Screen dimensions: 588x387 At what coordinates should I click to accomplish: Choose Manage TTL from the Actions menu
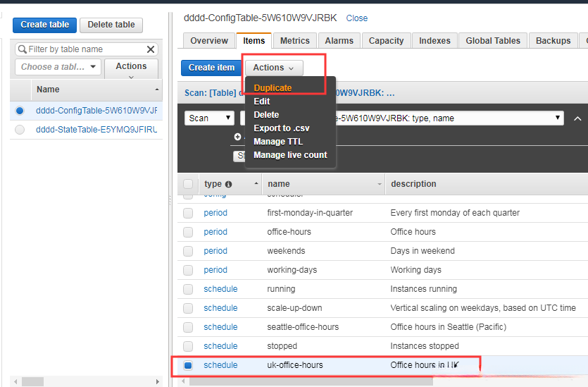point(278,142)
